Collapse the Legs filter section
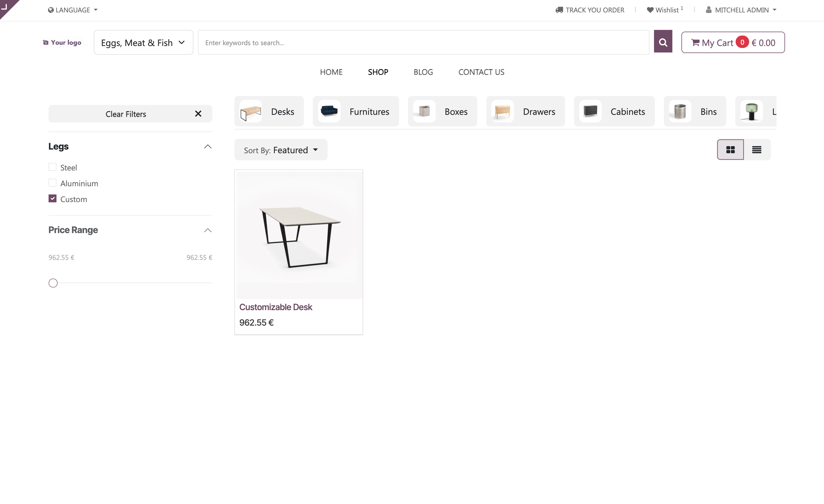 (x=208, y=146)
